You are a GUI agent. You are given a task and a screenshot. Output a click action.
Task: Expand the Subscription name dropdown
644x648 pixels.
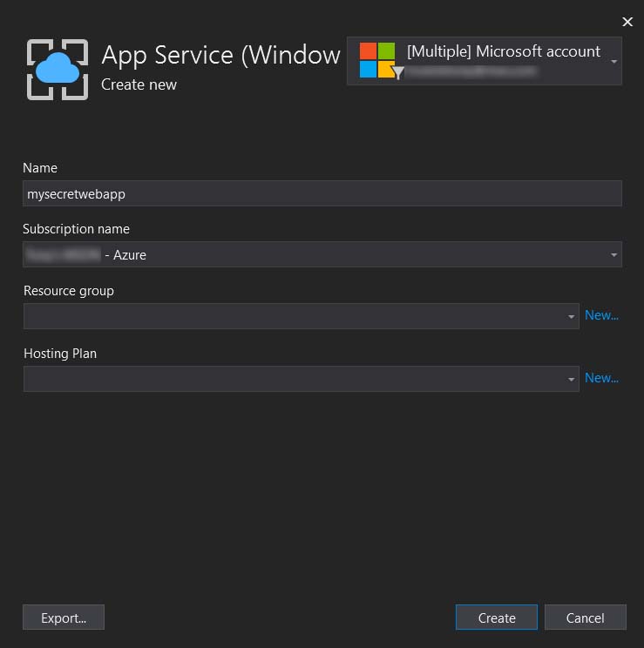322,254
